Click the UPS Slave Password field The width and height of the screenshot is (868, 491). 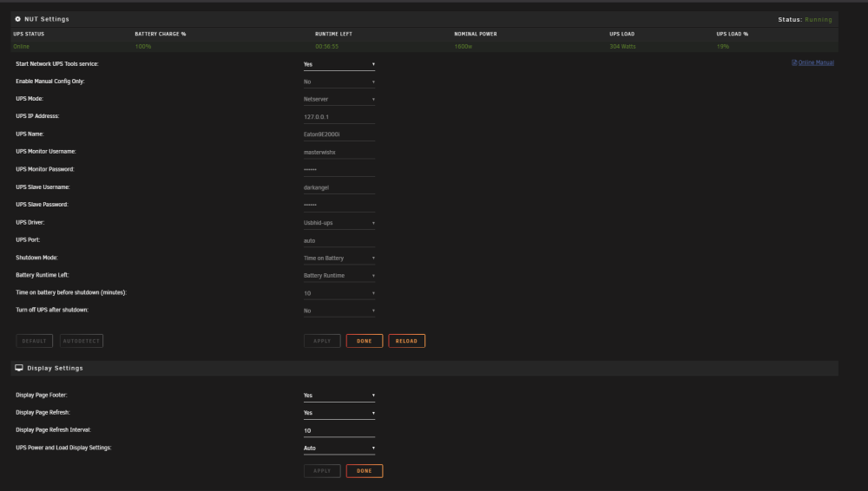(x=339, y=205)
